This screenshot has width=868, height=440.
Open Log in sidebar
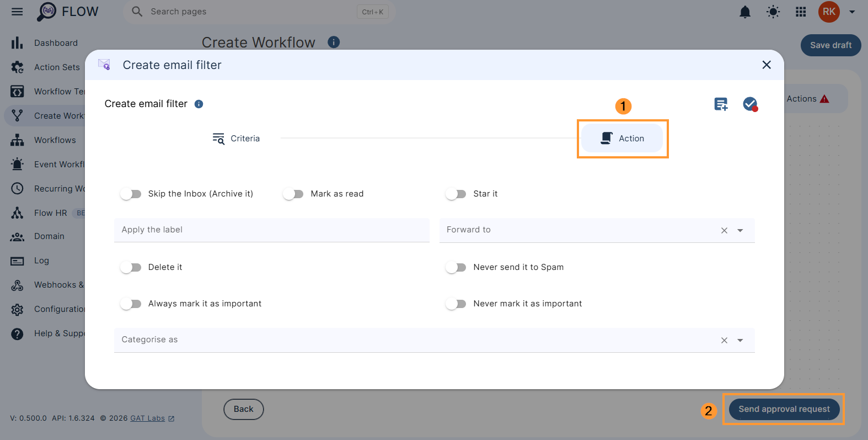(x=41, y=261)
